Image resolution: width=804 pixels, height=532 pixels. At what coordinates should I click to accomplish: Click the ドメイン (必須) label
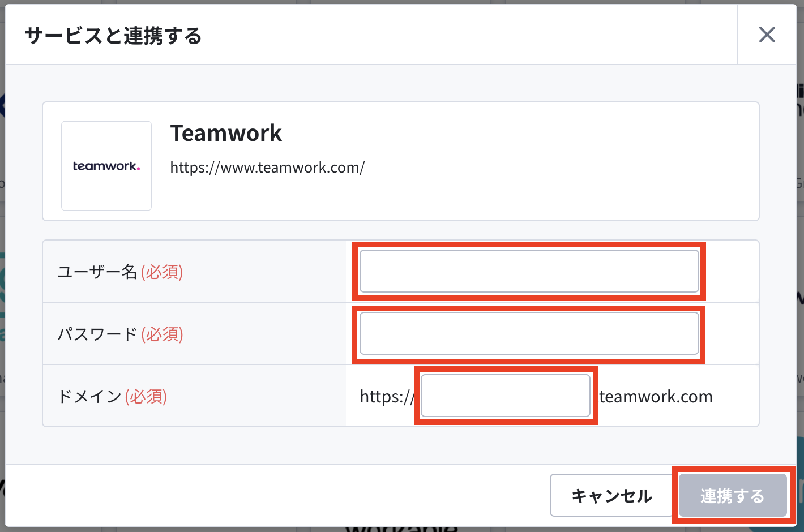pyautogui.click(x=112, y=396)
